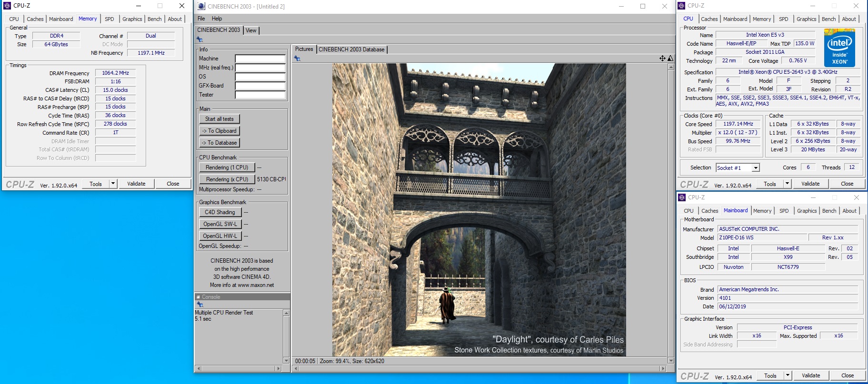Select the Pictures tab
868x384 pixels.
[x=304, y=49]
